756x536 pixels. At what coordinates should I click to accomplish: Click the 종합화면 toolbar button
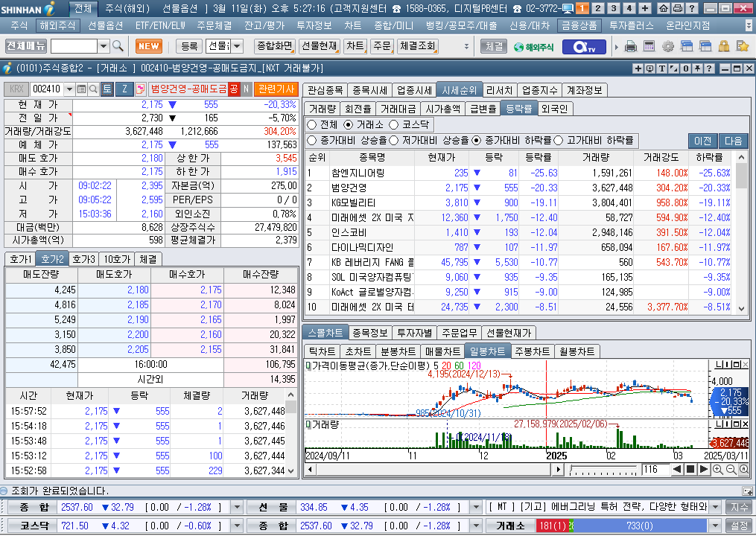tap(274, 46)
